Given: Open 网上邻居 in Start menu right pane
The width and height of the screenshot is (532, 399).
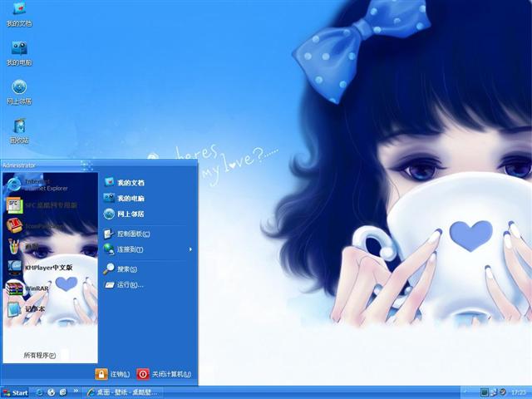Looking at the screenshot, I should point(124,214).
